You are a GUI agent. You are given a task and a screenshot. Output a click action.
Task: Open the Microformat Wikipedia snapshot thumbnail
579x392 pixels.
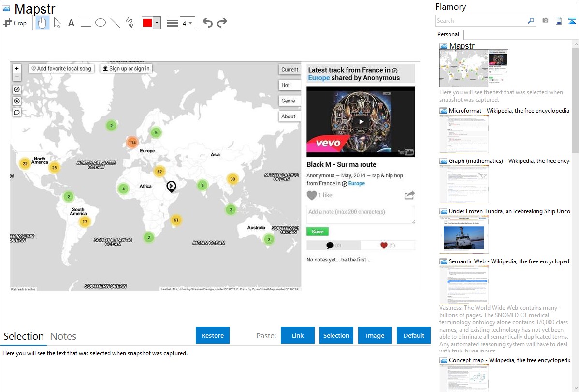tap(464, 134)
